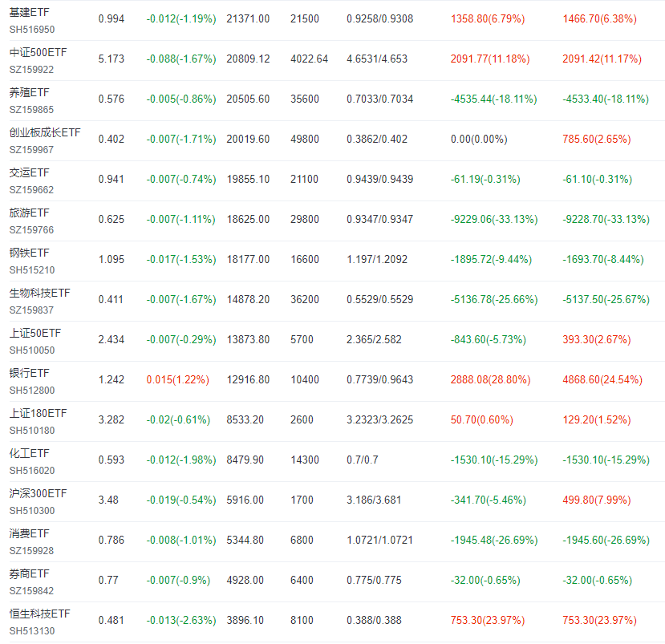Click the SH510300 stock code

point(32,511)
